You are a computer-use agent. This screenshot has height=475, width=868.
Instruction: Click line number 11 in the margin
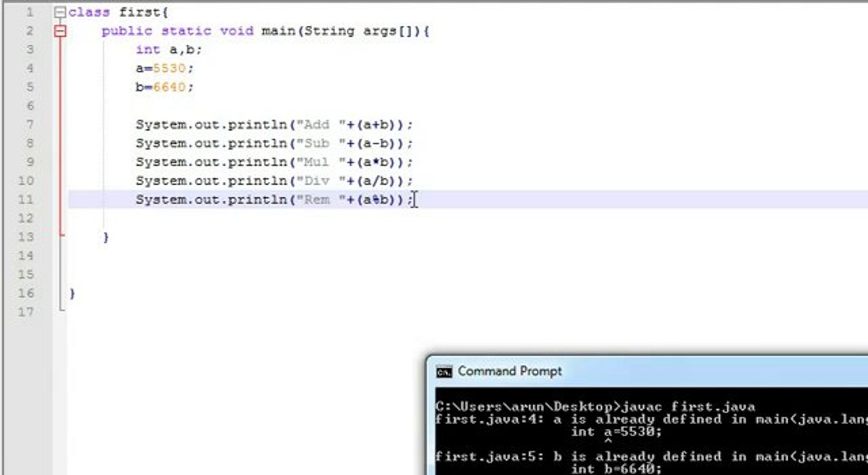pyautogui.click(x=25, y=199)
